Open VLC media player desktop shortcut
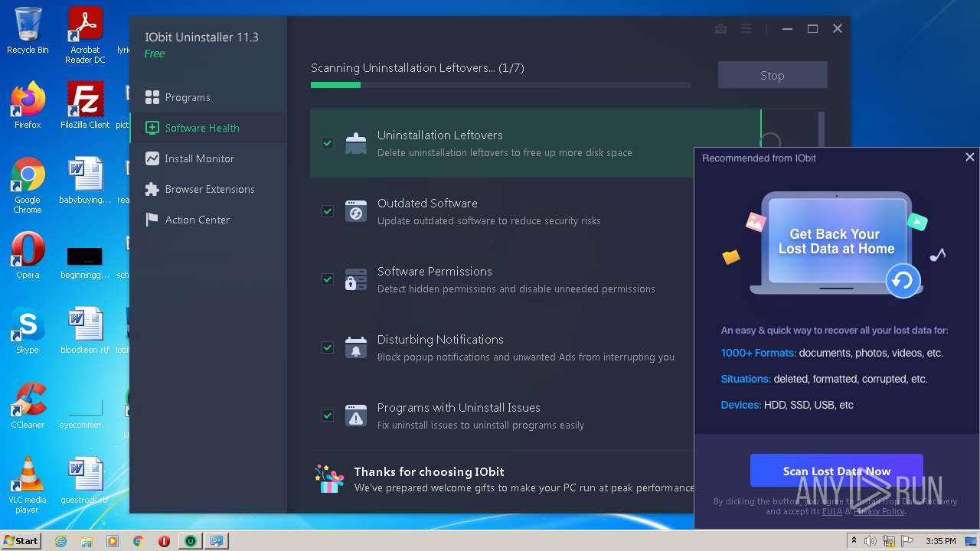This screenshot has height=551, width=980. click(x=28, y=486)
